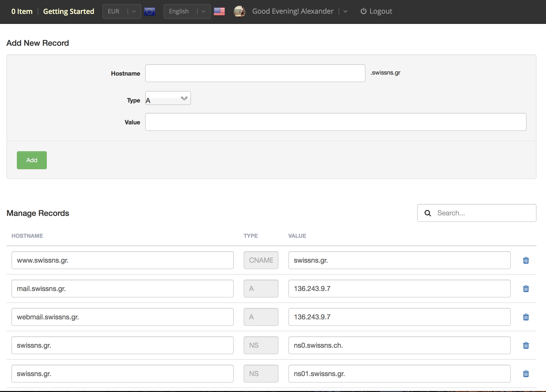Expand the record Type dropdown
The image size is (546, 392).
(168, 98)
